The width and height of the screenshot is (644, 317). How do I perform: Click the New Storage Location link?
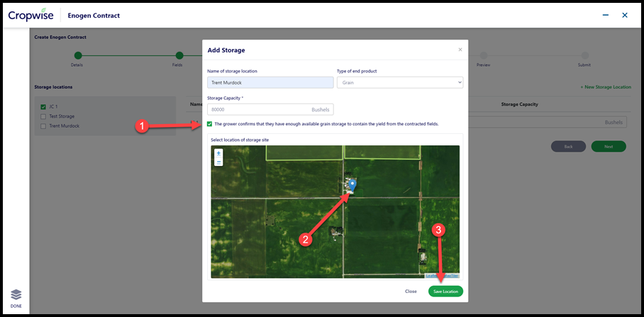606,87
